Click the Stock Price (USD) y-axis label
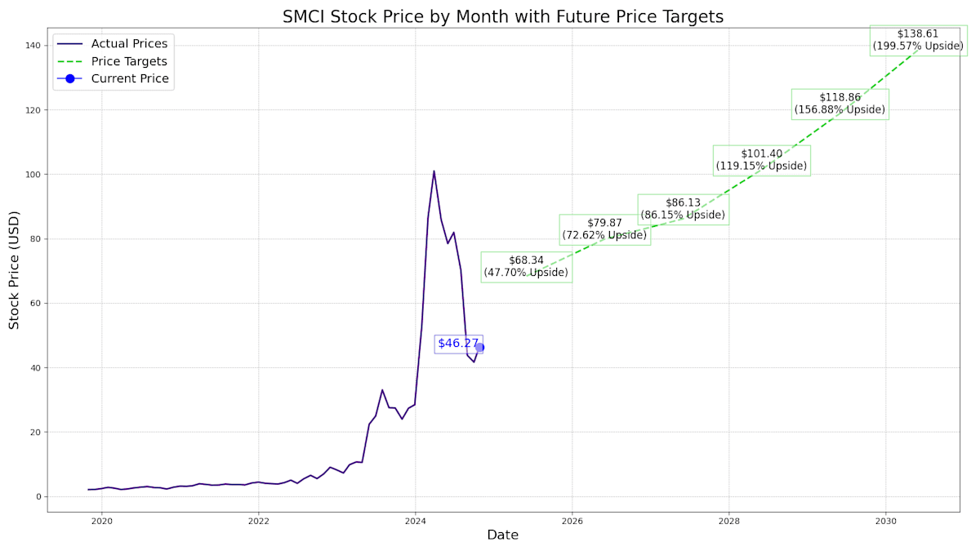980x551 pixels. click(x=14, y=269)
